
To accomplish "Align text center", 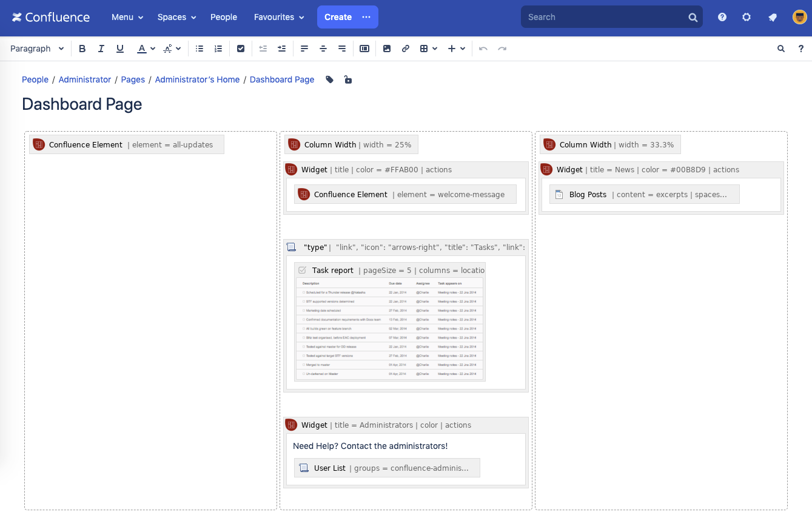I will [323, 49].
